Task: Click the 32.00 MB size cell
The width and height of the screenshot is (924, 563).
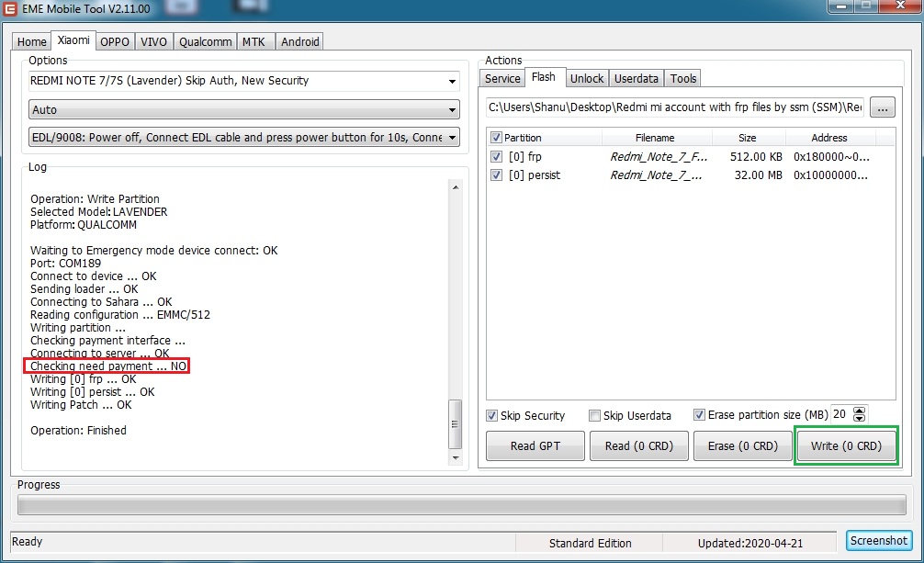Action: (759, 175)
